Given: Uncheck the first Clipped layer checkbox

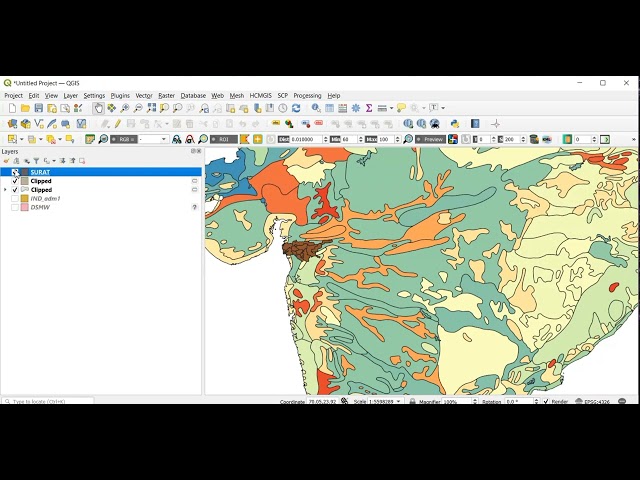Looking at the screenshot, I should click(15, 181).
